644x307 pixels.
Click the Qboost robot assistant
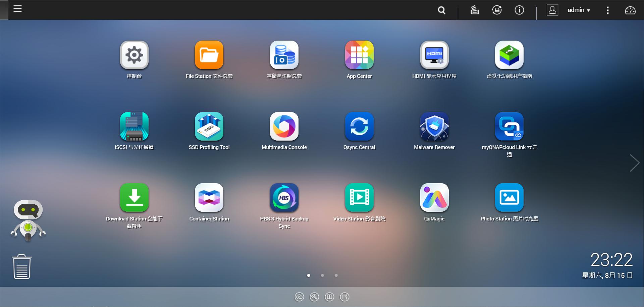tap(28, 220)
